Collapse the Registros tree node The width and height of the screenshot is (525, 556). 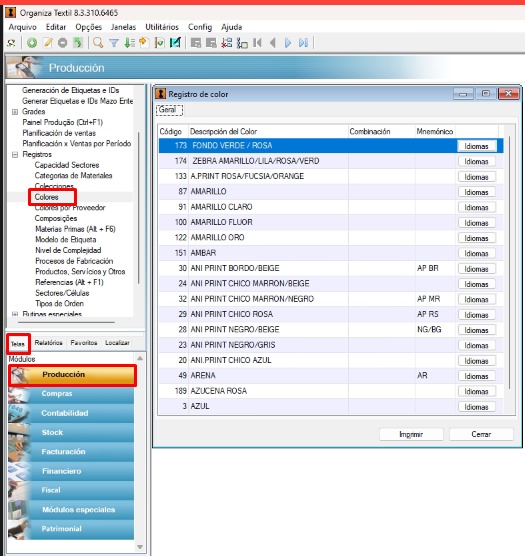pos(15,155)
